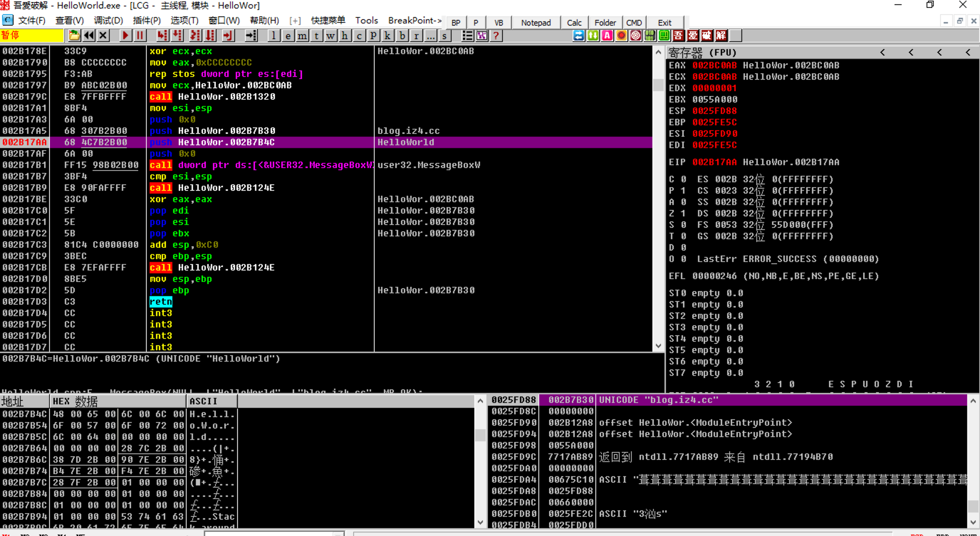Image resolution: width=980 pixels, height=536 pixels.
Task: Select the retn instruction at 002B17D3
Action: click(327, 302)
